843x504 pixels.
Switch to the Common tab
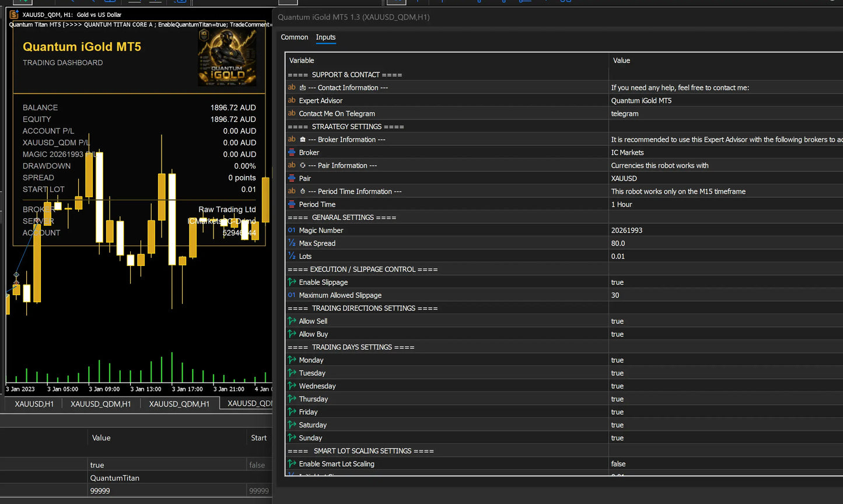coord(294,37)
